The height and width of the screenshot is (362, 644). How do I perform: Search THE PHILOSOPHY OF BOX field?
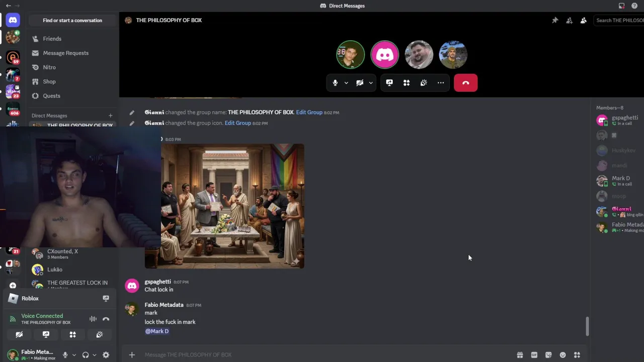pyautogui.click(x=618, y=21)
